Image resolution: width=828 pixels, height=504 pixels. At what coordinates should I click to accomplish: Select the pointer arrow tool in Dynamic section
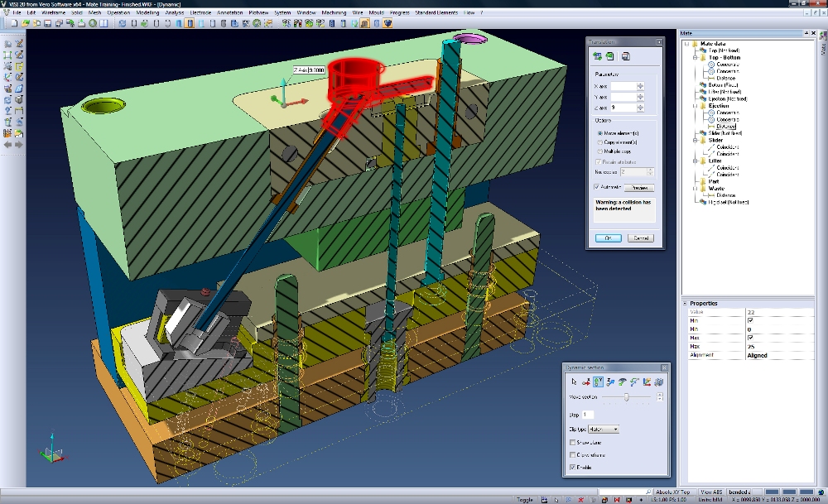click(x=574, y=382)
